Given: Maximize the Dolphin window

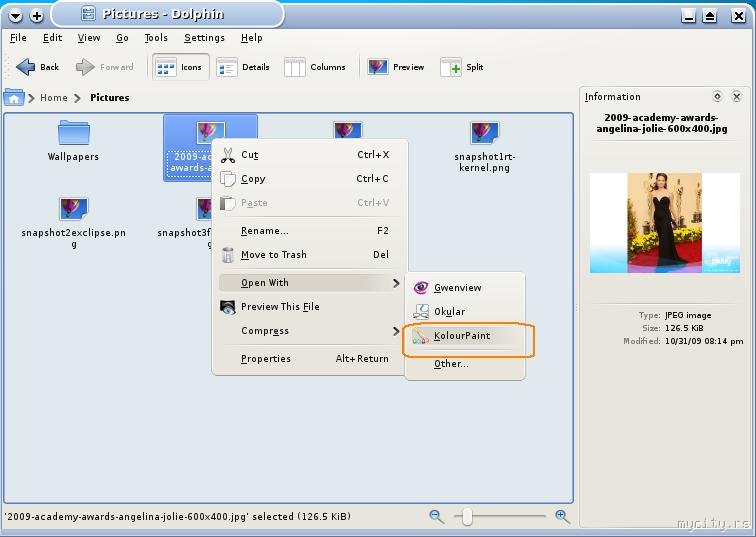Looking at the screenshot, I should click(709, 16).
